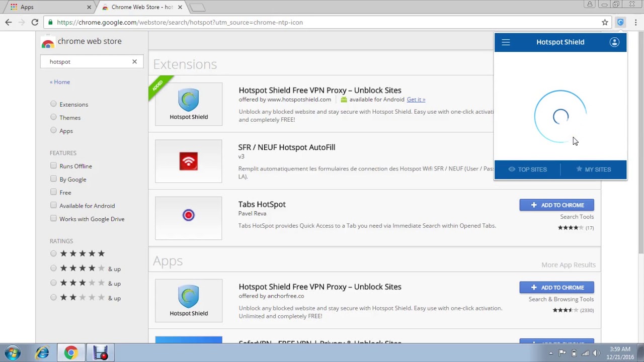The image size is (644, 362).
Task: Open the Hotspot Shield app thumbnail under Apps
Action: pyautogui.click(x=188, y=301)
